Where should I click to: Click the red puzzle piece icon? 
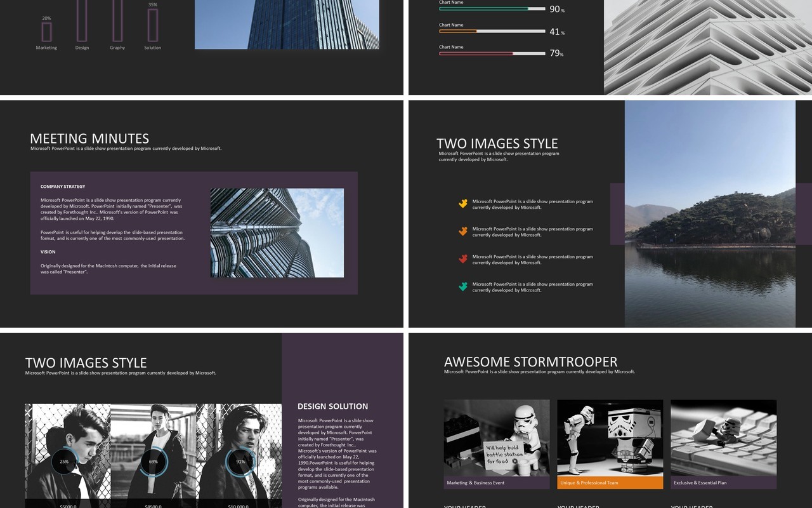click(x=463, y=259)
